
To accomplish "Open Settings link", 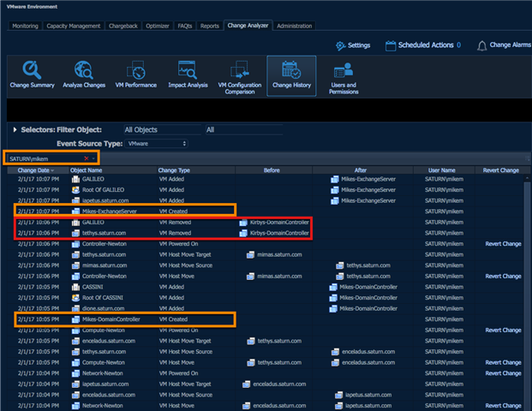I will point(359,45).
